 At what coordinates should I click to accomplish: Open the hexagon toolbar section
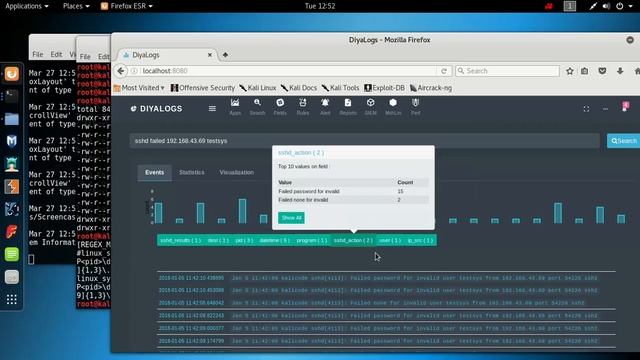(x=393, y=107)
